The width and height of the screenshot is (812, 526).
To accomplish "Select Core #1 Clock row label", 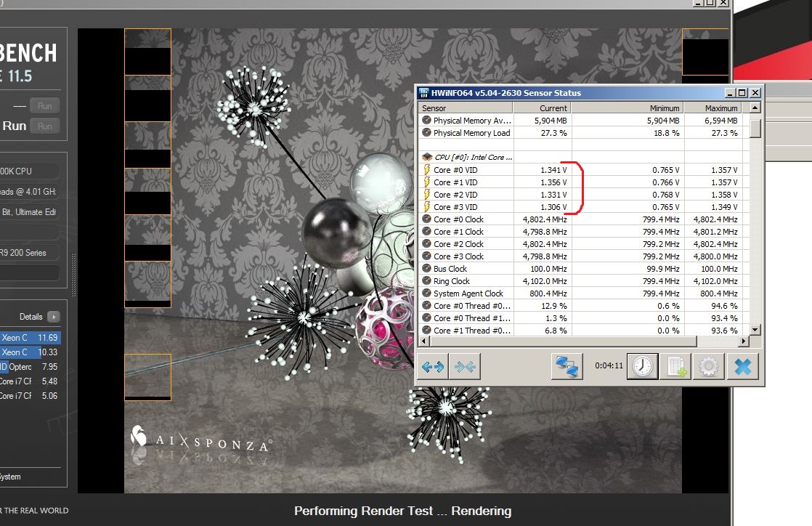I will coord(458,232).
